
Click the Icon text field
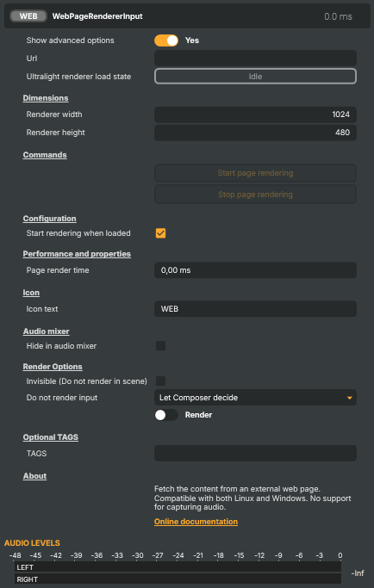point(255,309)
